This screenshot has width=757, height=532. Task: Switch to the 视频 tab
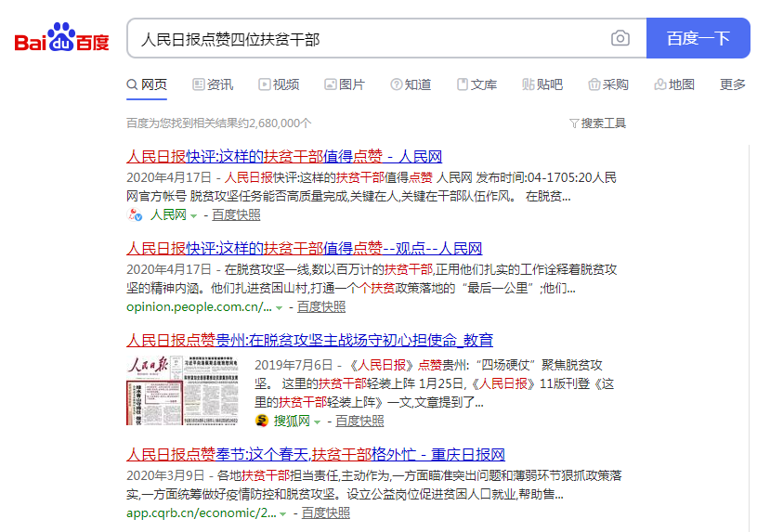click(279, 85)
